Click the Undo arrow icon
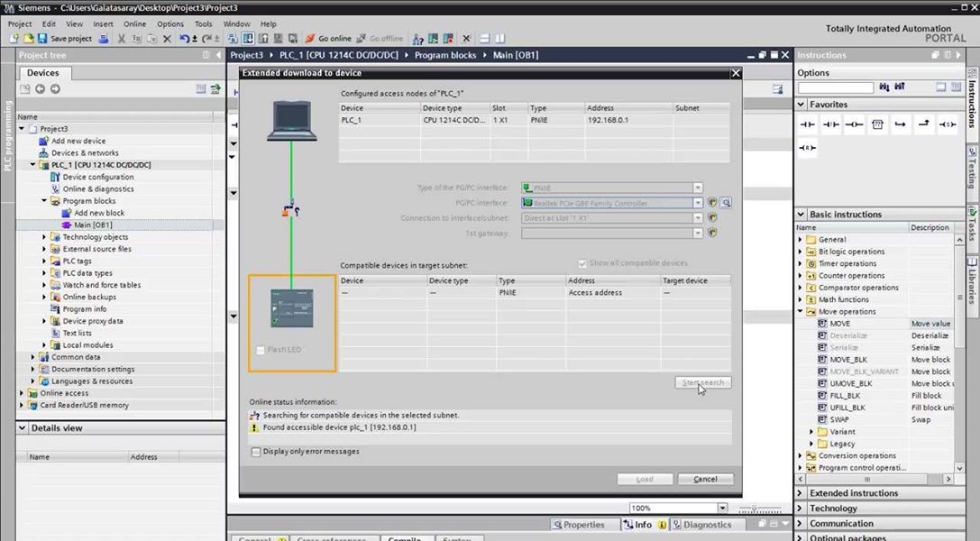Image resolution: width=980 pixels, height=541 pixels. click(x=185, y=39)
